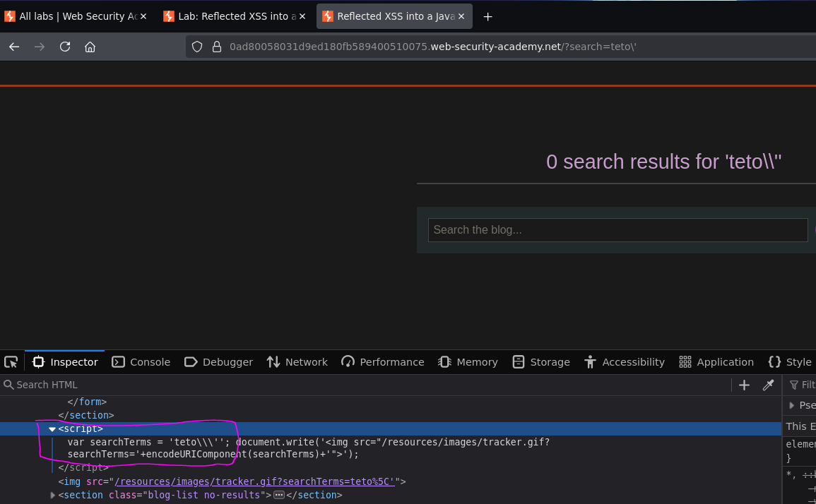Click the 0 search results heading
This screenshot has height=504, width=816.
(x=663, y=162)
